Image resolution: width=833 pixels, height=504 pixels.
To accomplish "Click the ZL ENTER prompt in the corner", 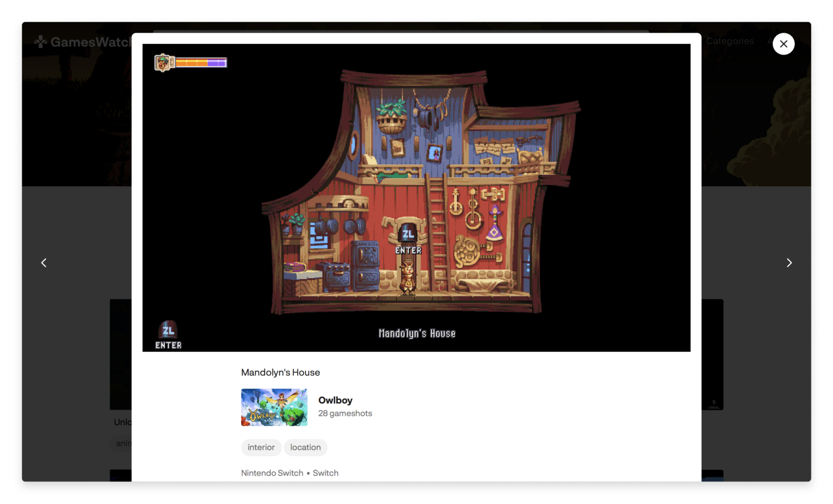I will (x=167, y=335).
